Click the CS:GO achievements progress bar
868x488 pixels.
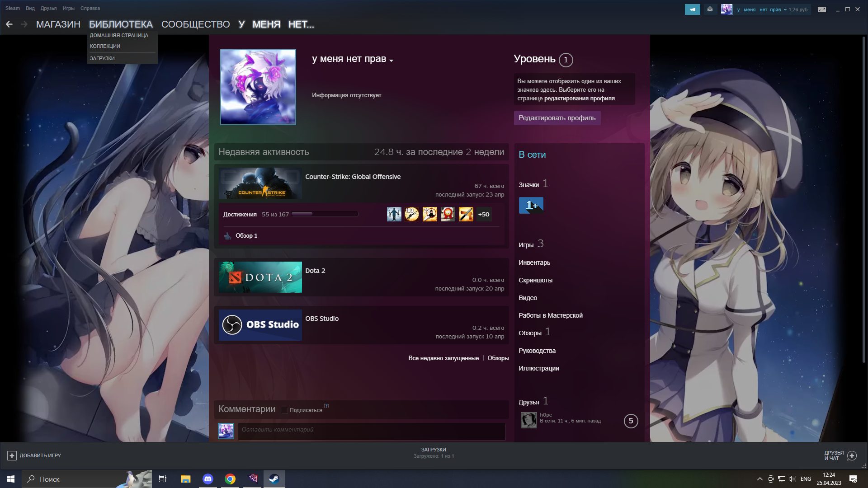click(325, 214)
